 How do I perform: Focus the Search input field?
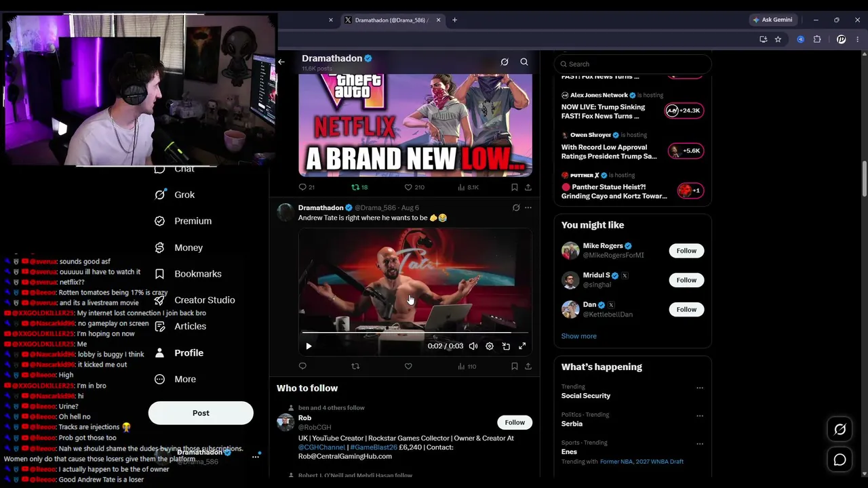tap(633, 64)
